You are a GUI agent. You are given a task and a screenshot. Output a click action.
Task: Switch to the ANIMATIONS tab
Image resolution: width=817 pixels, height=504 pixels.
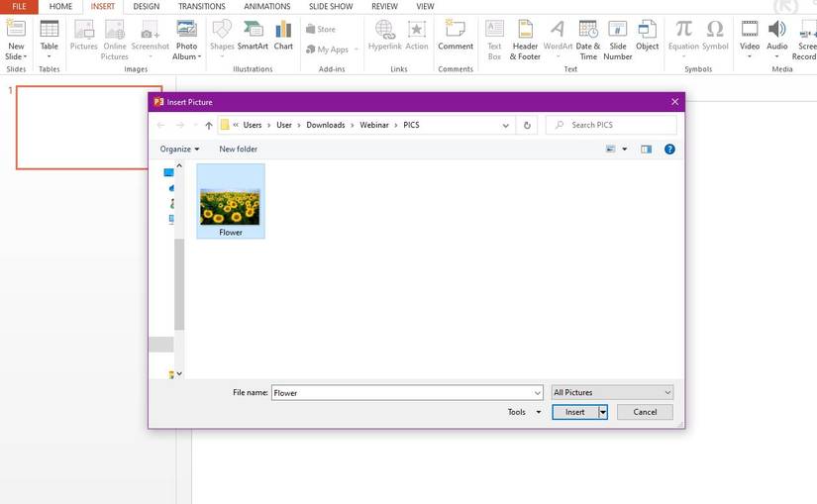coord(267,6)
